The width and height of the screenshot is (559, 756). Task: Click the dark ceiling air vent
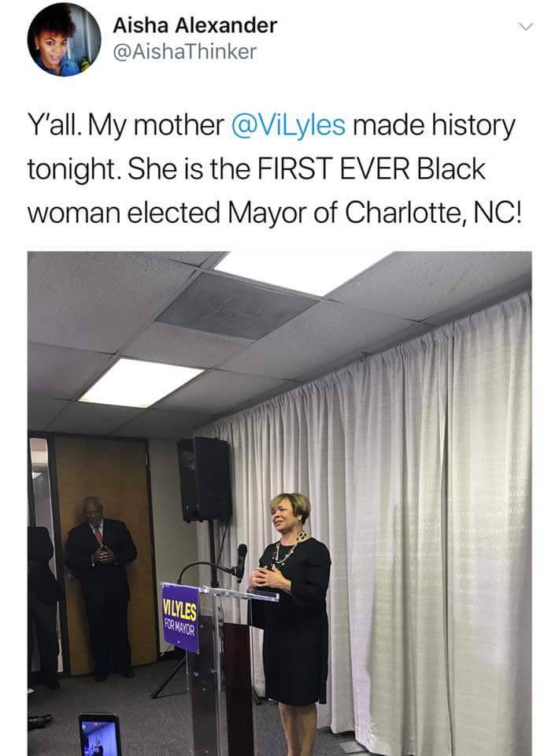(x=237, y=306)
